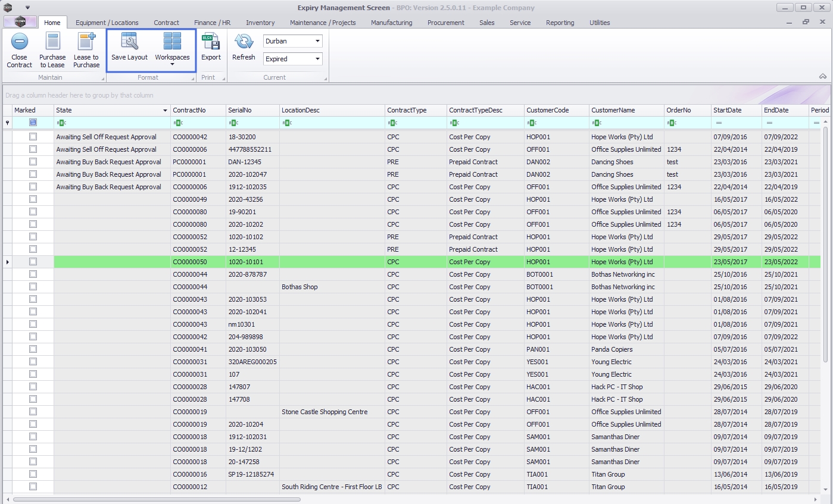Click the Lease to Purchase icon
Viewport: 833px width, 504px height.
(x=86, y=42)
